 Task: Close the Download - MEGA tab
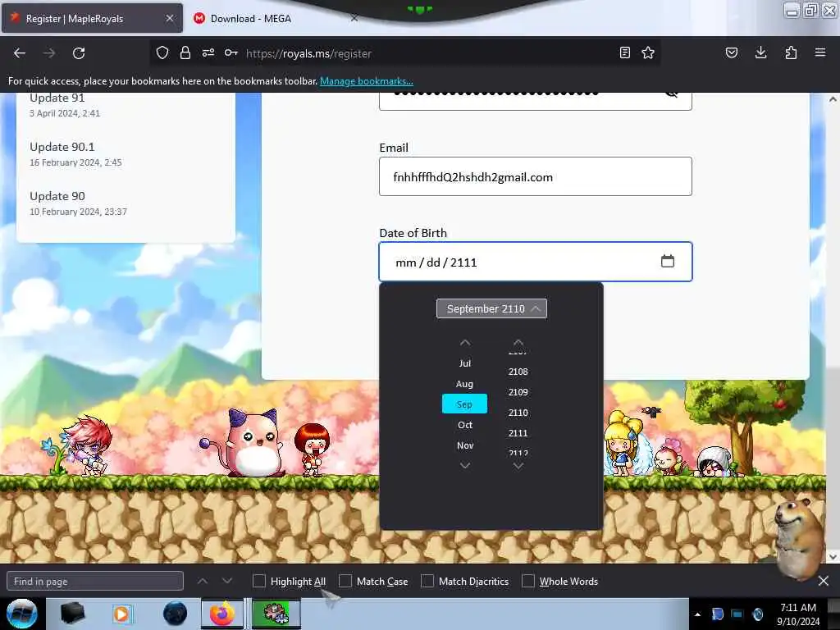354,18
